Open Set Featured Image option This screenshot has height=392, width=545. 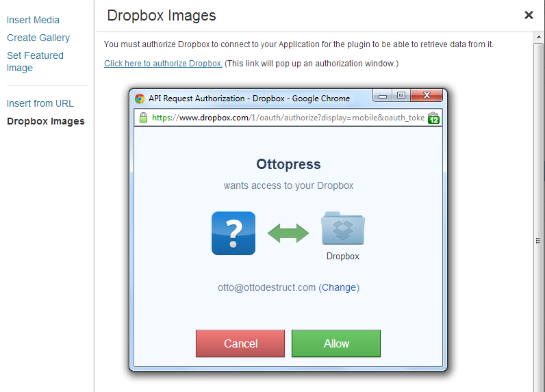(x=35, y=62)
